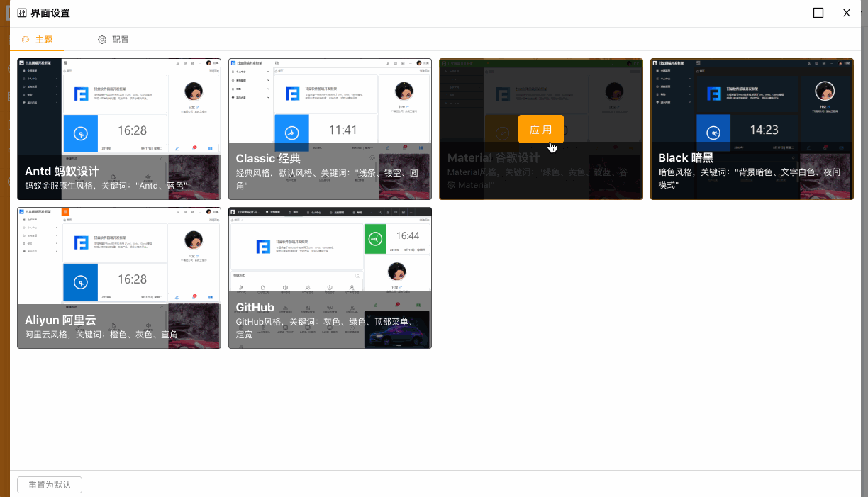Click the 暗色风格 description text
Screen dimensions: 868x497
(749, 179)
